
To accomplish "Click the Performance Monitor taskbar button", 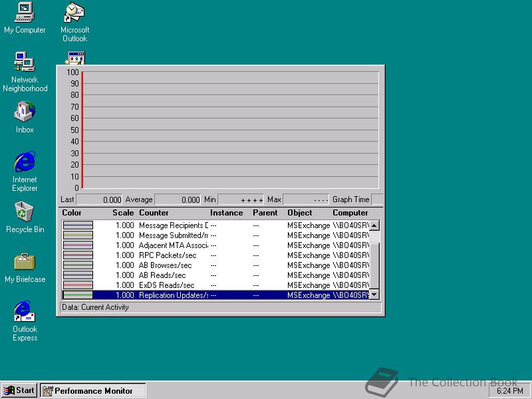I will click(x=93, y=390).
